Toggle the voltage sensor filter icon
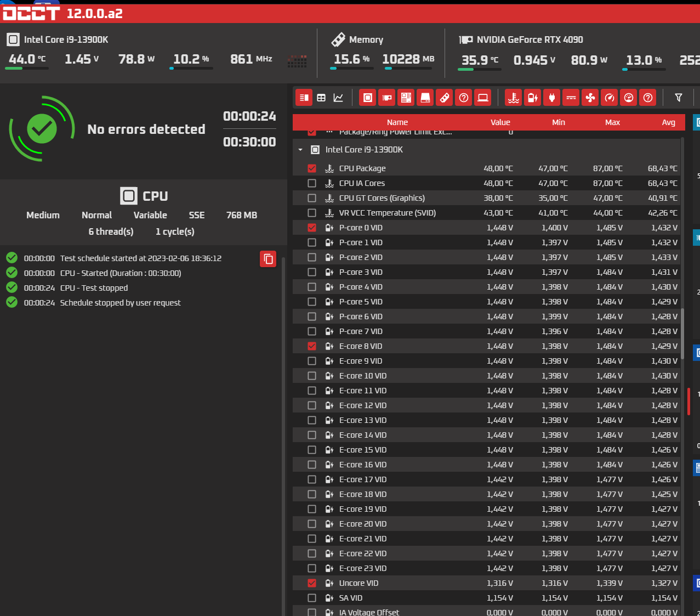The width and height of the screenshot is (700, 616). point(533,98)
